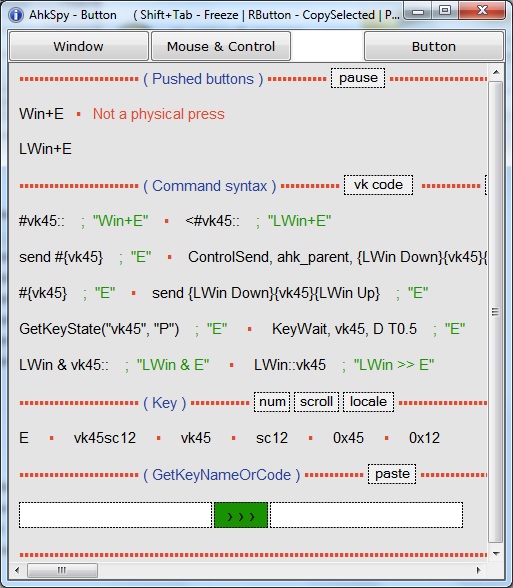This screenshot has height=588, width=513.
Task: Click the green arrows convert button
Action: point(241,515)
